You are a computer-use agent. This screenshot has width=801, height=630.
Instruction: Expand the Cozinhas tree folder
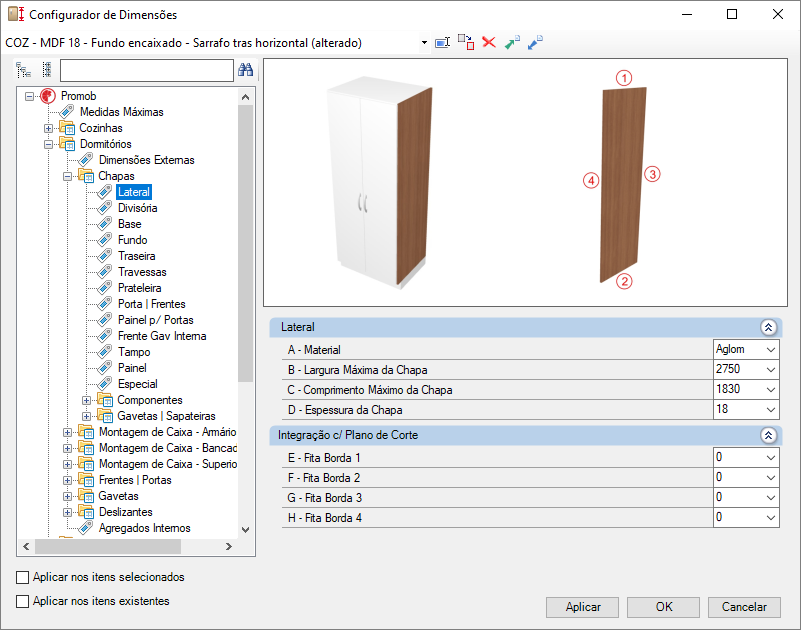[49, 128]
